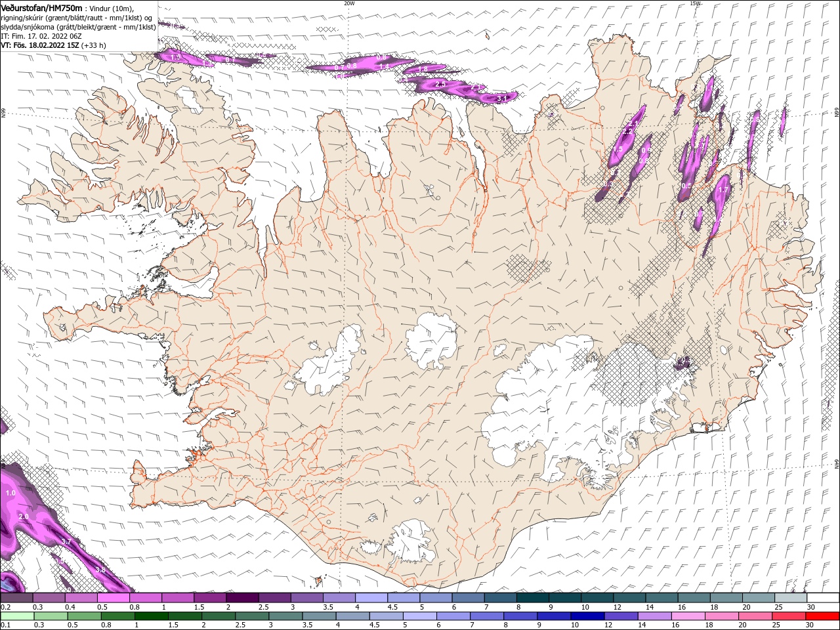Image resolution: width=840 pixels, height=630 pixels.
Task: Click the '3.1' precipitation value off the north coast
Action: coord(502,99)
